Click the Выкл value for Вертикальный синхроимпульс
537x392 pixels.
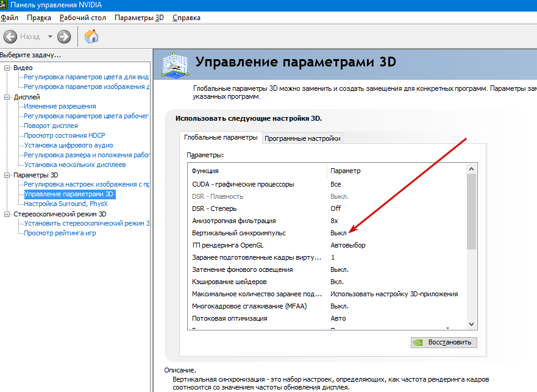[x=338, y=233]
